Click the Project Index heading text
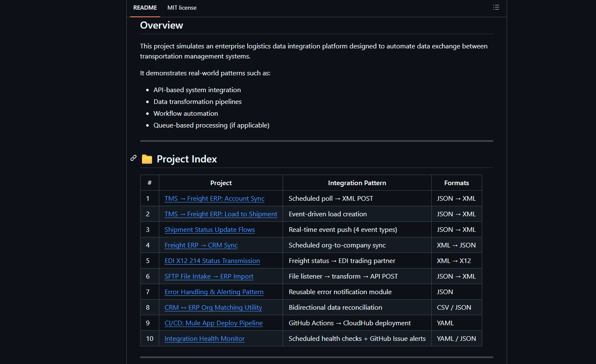 click(x=187, y=159)
